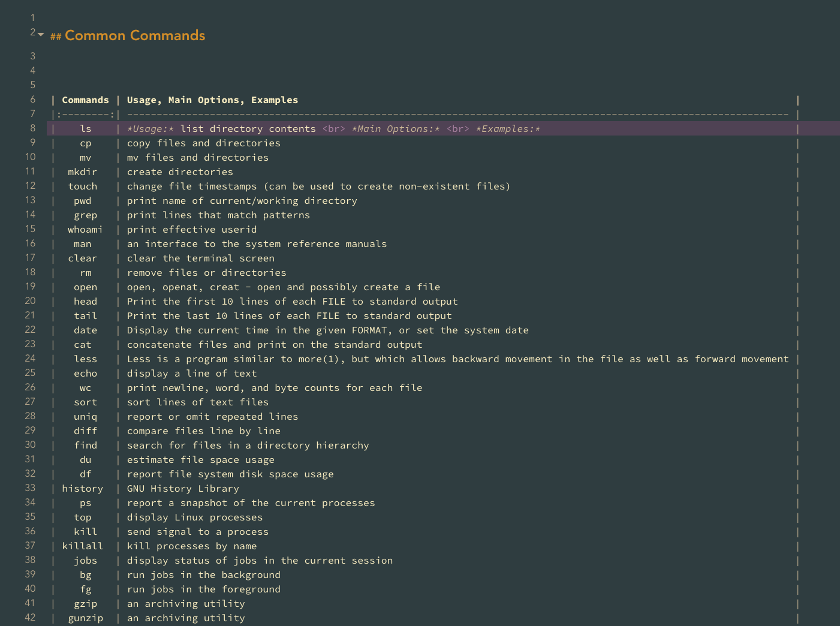
Task: Click the "mv" command cell
Action: (x=86, y=158)
